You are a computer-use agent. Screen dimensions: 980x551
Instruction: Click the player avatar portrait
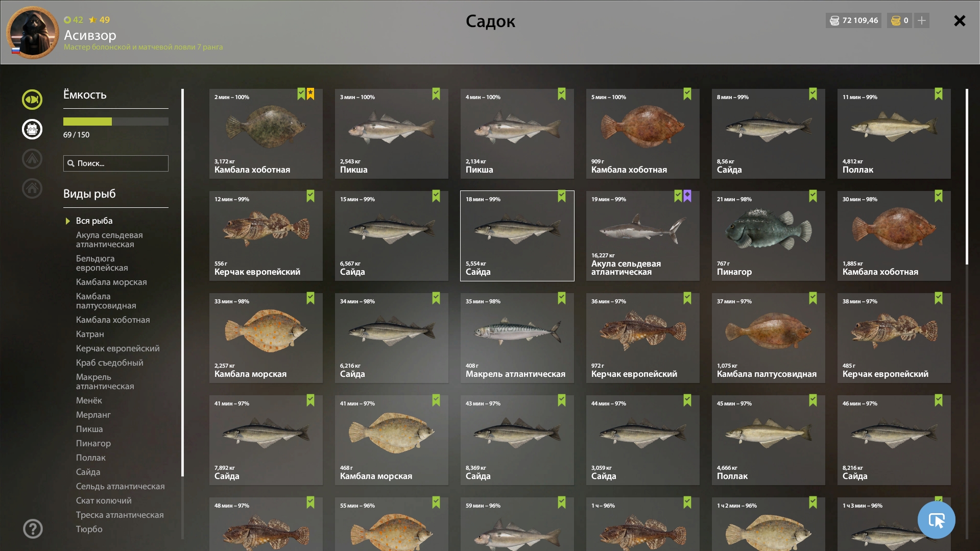[x=32, y=32]
